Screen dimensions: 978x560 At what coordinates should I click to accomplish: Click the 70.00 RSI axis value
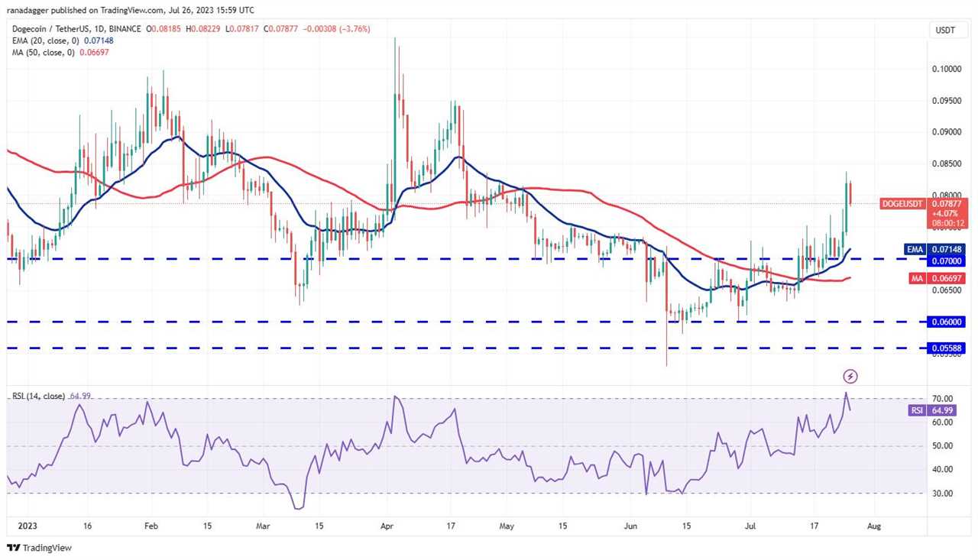[x=942, y=399]
